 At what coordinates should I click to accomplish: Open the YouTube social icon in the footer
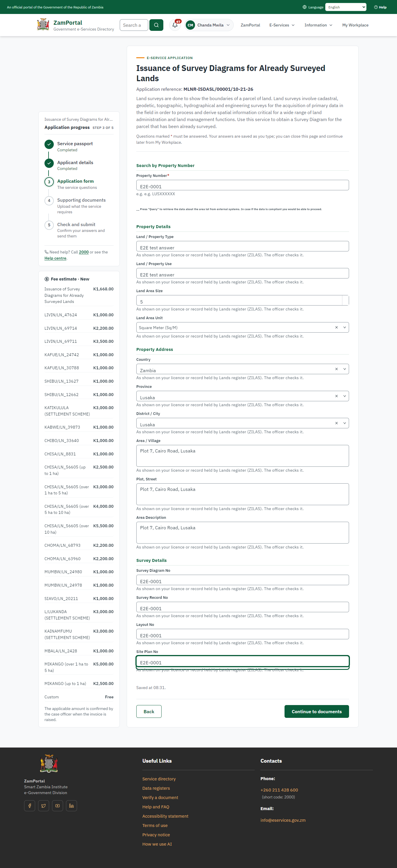click(58, 805)
